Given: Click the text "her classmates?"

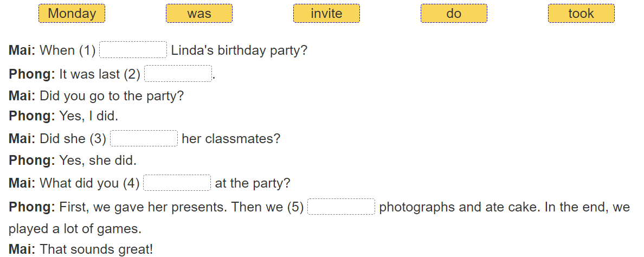Looking at the screenshot, I should click(x=231, y=139).
